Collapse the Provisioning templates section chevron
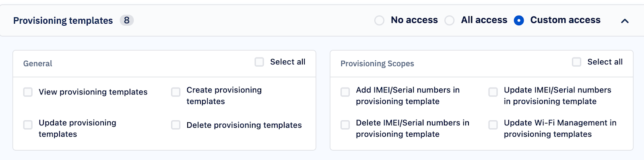This screenshot has width=644, height=160. tap(625, 21)
